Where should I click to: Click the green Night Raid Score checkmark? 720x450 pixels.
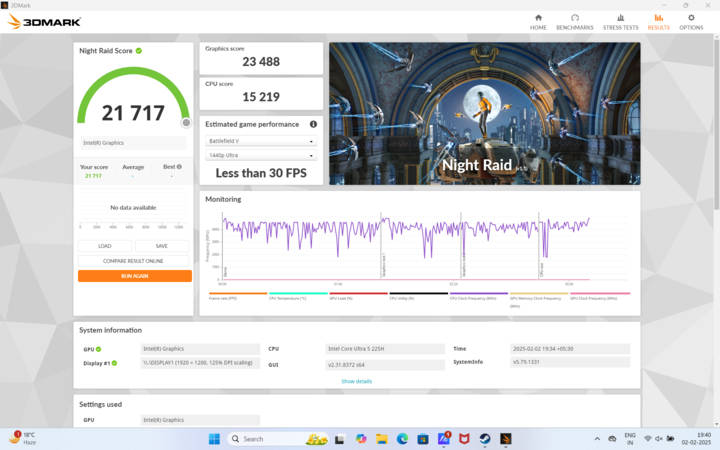pyautogui.click(x=139, y=50)
